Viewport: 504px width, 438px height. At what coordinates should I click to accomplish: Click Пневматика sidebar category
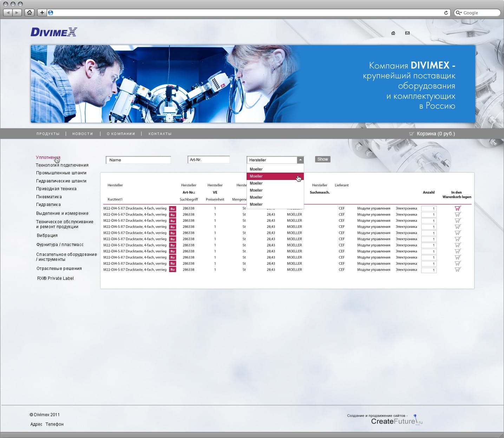click(x=49, y=197)
